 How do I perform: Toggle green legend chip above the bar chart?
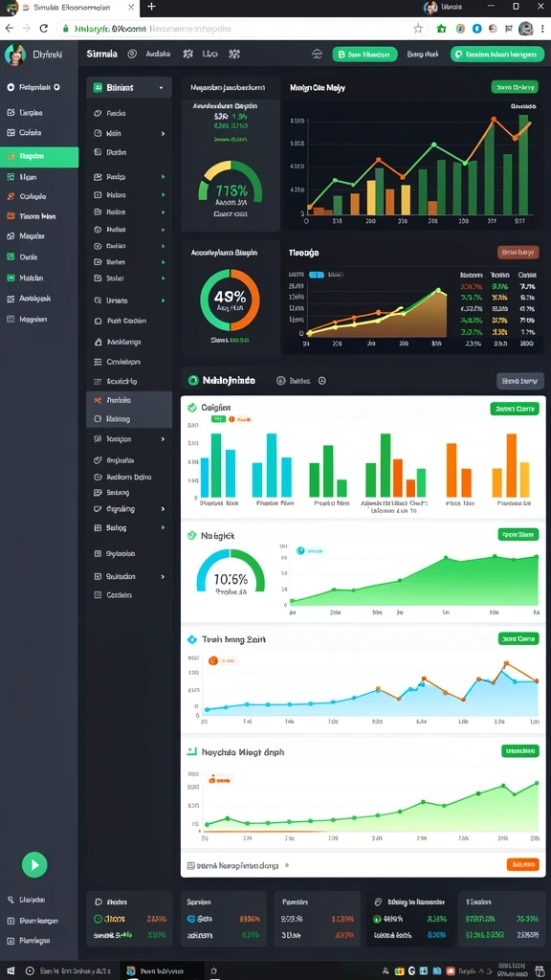[x=217, y=419]
